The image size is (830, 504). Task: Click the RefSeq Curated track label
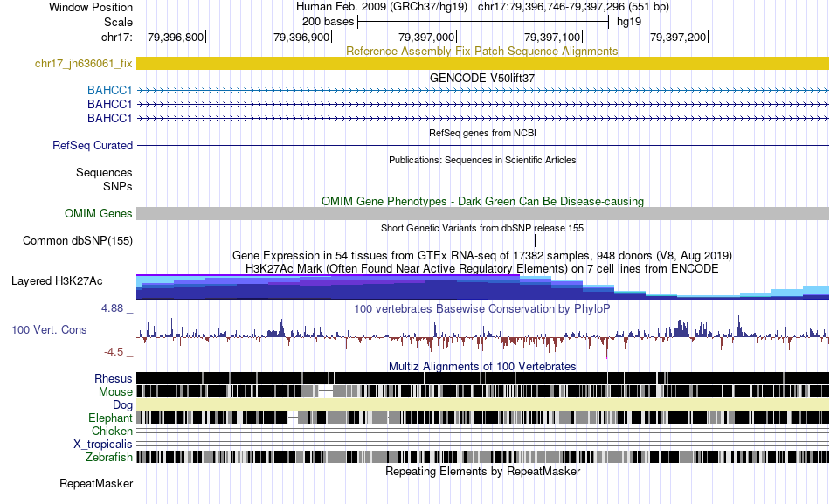(93, 145)
